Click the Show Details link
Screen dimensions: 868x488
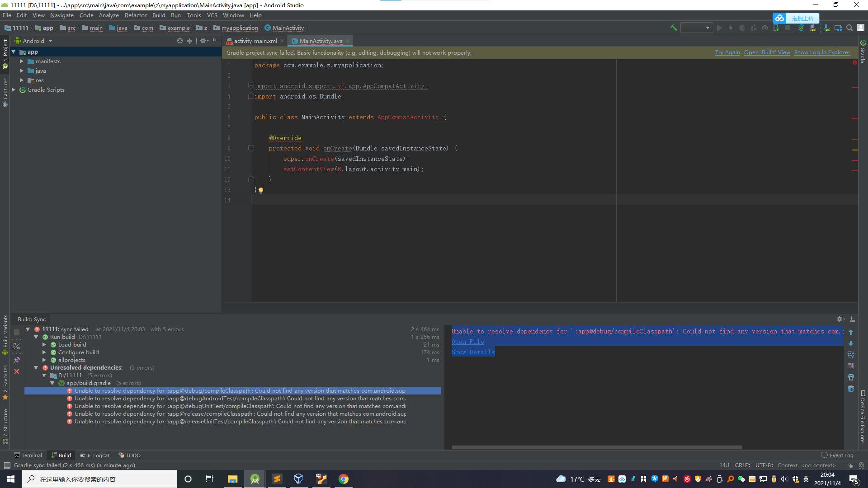(x=473, y=352)
